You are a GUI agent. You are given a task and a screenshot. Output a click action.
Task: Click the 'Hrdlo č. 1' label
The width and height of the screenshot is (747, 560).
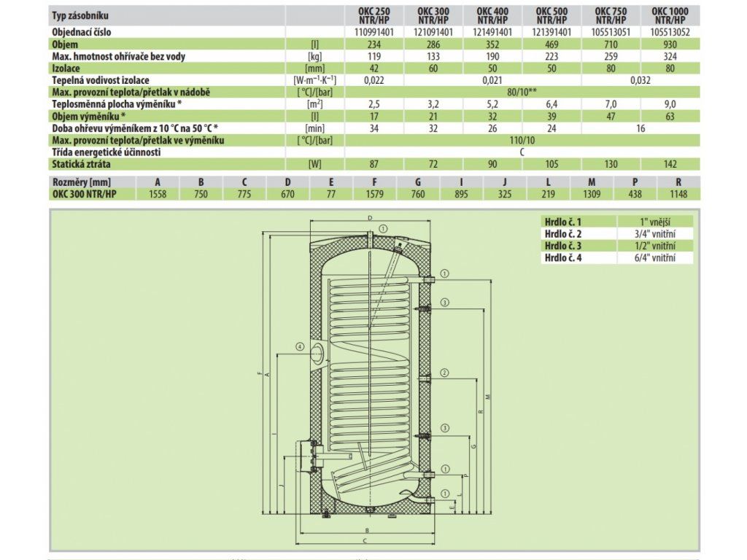[563, 222]
